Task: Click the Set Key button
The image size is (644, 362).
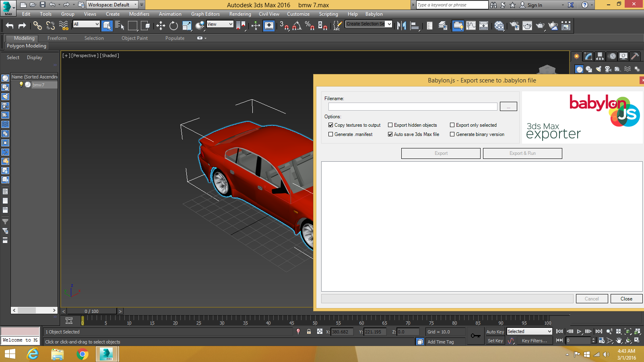Action: pos(495,341)
